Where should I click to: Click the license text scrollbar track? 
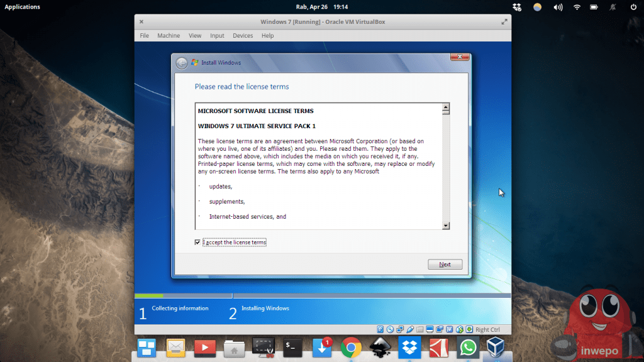[x=446, y=168]
